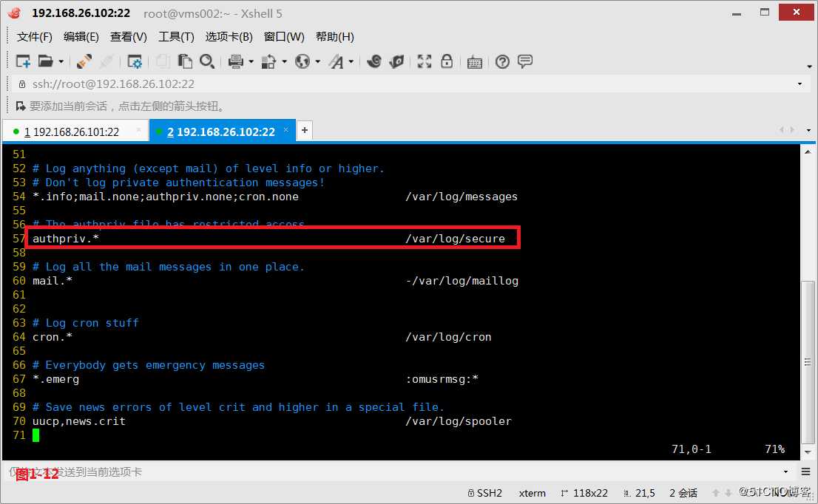Click the Font A icon

pyautogui.click(x=336, y=62)
